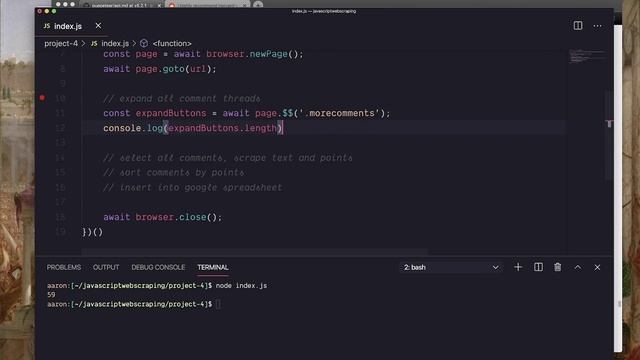Click the terminal output '59'

pos(51,295)
